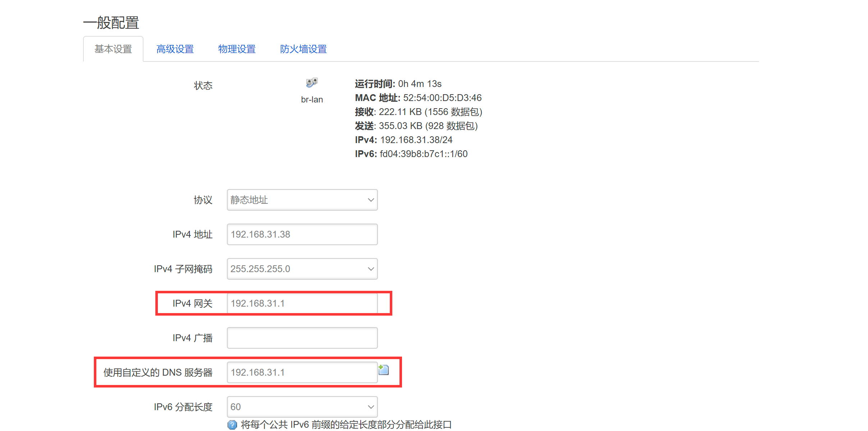The height and width of the screenshot is (431, 868).
Task: Click the br-lan label under the icon
Action: tap(312, 100)
